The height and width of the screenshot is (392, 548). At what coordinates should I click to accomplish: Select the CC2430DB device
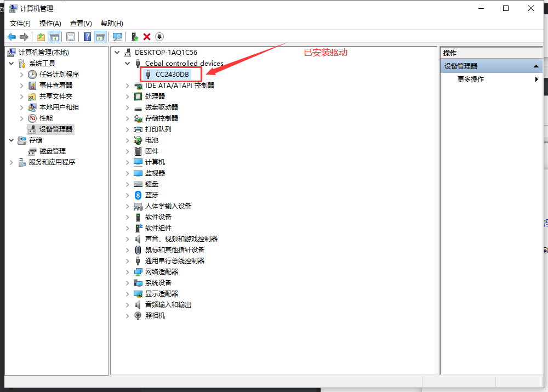coord(172,74)
